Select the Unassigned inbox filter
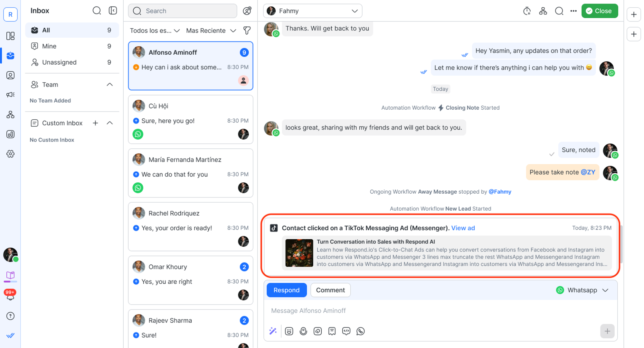 click(x=60, y=62)
